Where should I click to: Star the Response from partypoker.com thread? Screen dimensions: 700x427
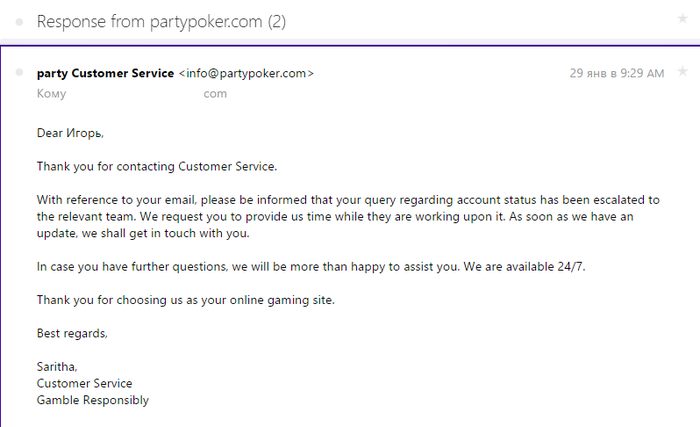[682, 19]
